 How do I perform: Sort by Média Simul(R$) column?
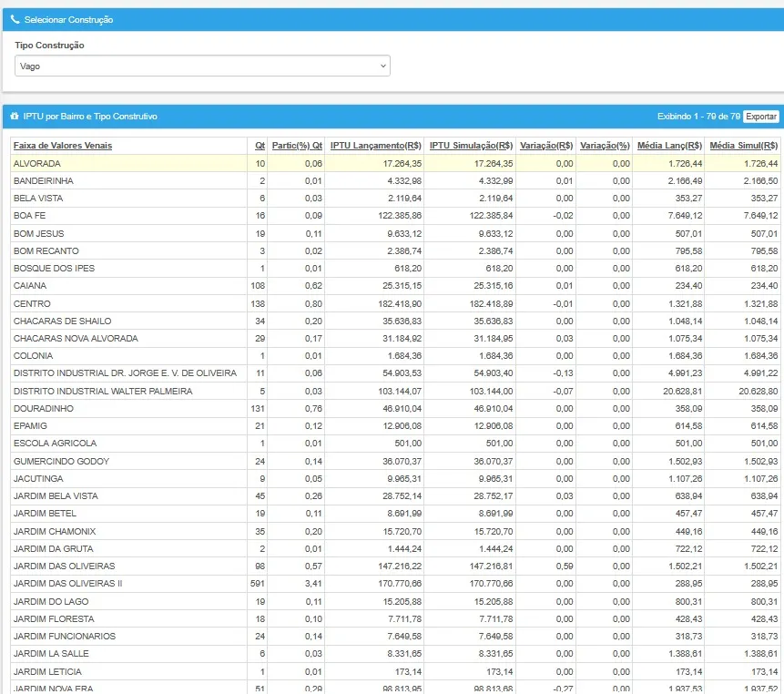(743, 146)
